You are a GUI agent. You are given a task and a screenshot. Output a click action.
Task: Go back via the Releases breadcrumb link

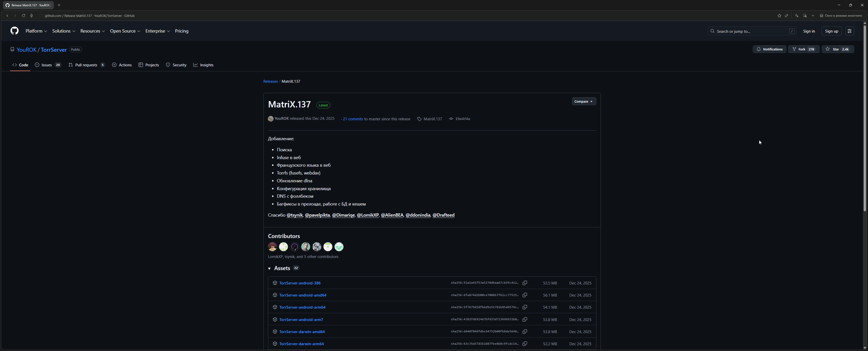[x=270, y=81]
